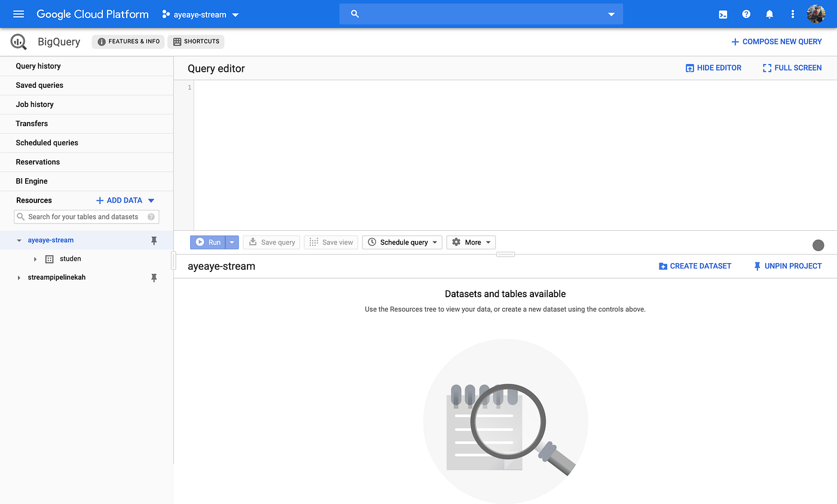Viewport: 837px width, 504px height.
Task: Open the help menu in the top bar
Action: pos(746,14)
